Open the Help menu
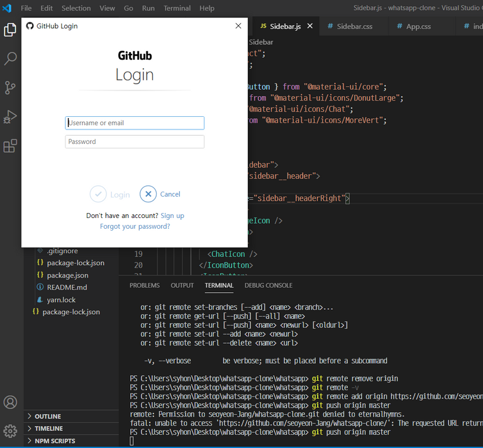The width and height of the screenshot is (483, 448). click(207, 8)
